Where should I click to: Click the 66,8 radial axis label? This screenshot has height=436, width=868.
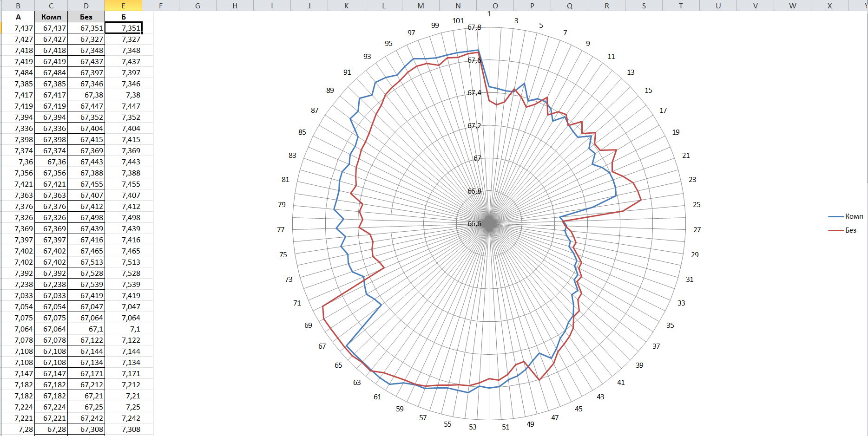474,191
